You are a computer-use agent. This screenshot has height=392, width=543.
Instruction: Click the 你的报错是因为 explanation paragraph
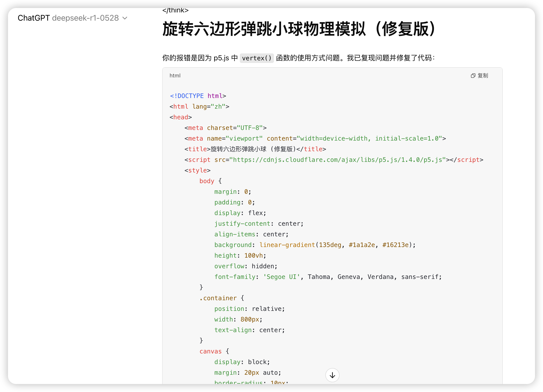(298, 58)
